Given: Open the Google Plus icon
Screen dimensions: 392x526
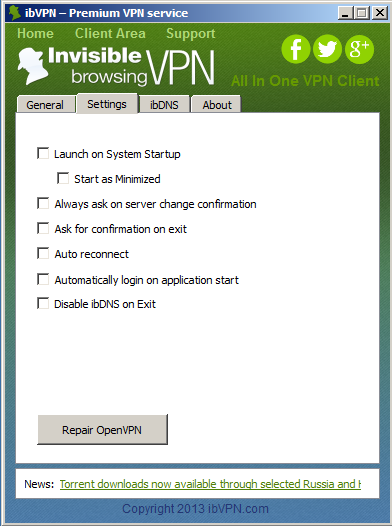Looking at the screenshot, I should pyautogui.click(x=359, y=49).
